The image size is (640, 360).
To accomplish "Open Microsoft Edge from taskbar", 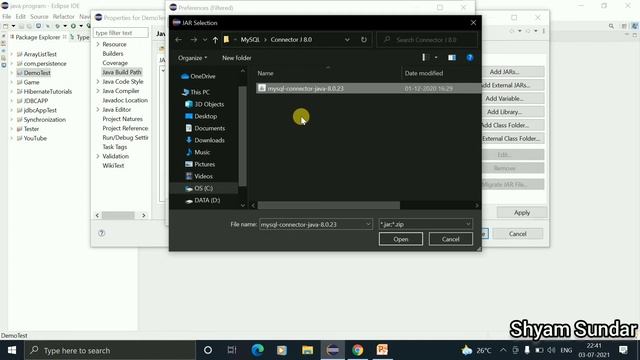I will tap(258, 350).
